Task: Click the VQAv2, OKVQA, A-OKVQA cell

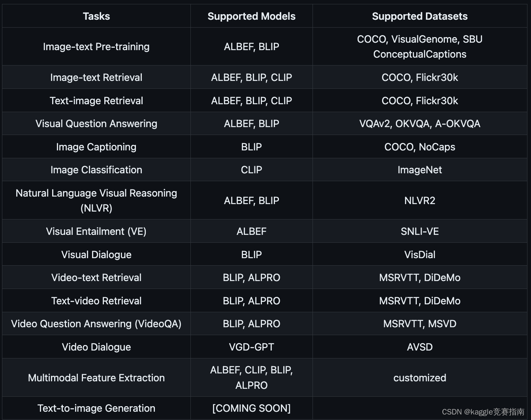Action: [420, 124]
